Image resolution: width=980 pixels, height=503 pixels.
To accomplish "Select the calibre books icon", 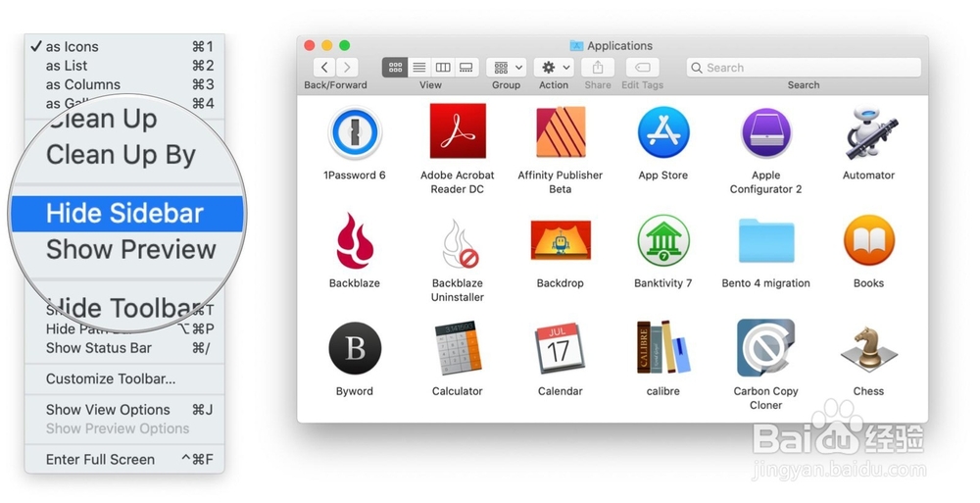I will [x=663, y=347].
